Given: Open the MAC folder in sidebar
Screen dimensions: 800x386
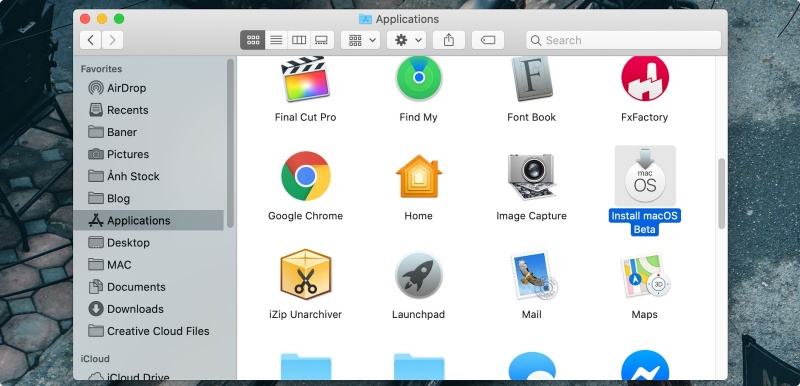Looking at the screenshot, I should 148,265.
